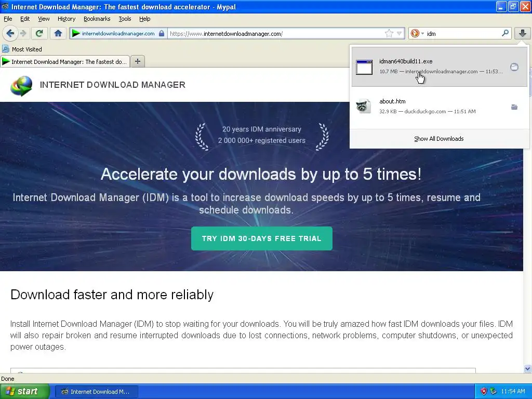Open the Tools menu
The height and width of the screenshot is (399, 532).
click(125, 19)
